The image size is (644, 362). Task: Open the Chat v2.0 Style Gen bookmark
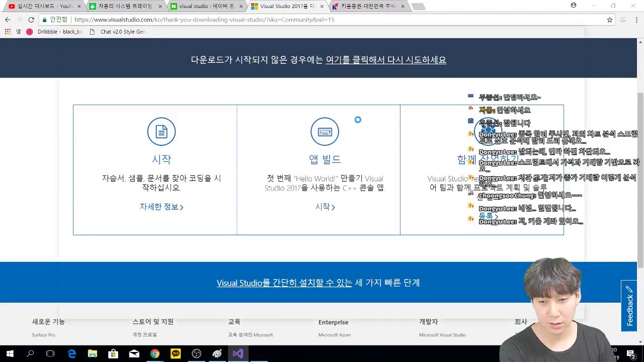pos(117,32)
